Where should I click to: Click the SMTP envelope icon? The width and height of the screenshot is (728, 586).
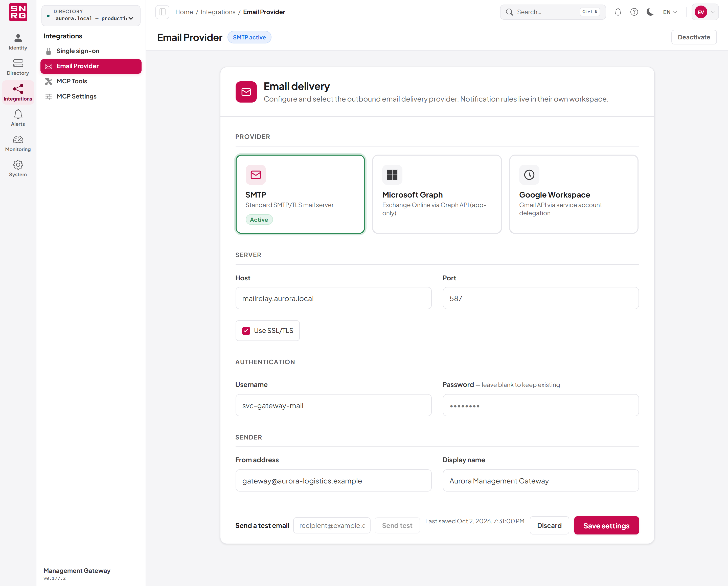point(256,175)
